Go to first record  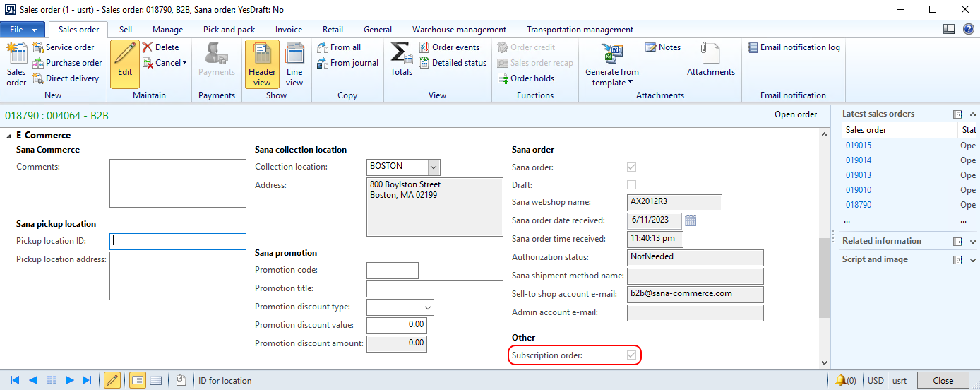click(15, 380)
